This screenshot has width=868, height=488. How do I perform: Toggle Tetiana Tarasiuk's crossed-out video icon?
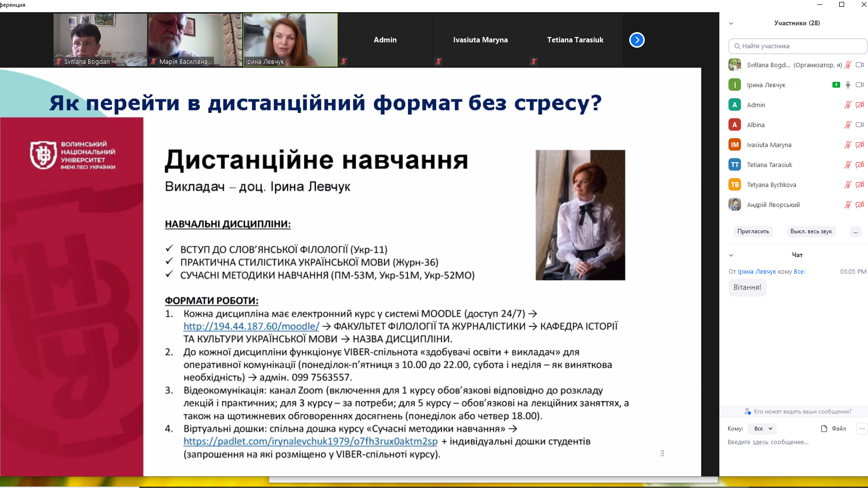point(860,165)
